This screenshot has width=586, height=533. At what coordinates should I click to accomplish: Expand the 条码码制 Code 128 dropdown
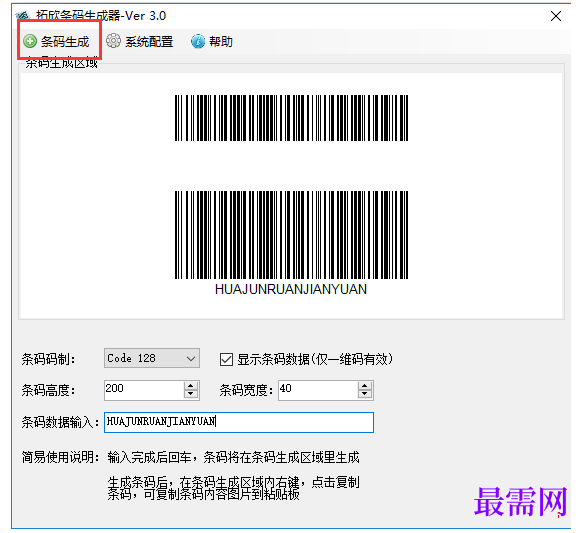click(191, 358)
